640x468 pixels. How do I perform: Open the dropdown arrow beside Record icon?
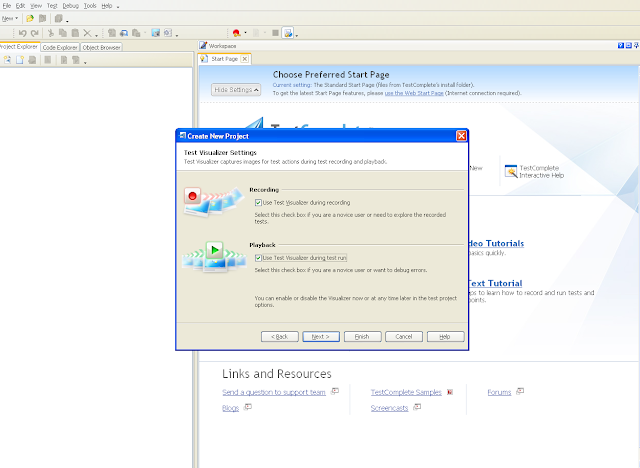point(245,33)
